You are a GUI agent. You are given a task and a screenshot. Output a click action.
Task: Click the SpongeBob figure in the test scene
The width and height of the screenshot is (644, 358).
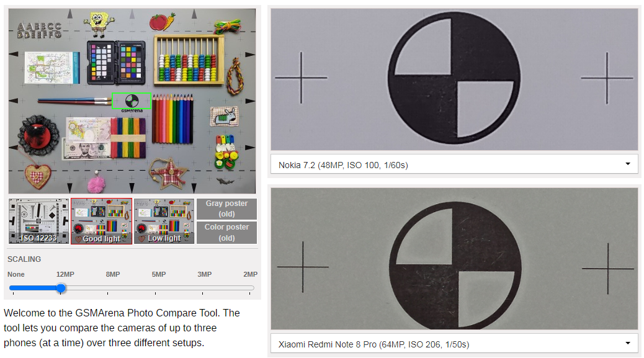(98, 24)
